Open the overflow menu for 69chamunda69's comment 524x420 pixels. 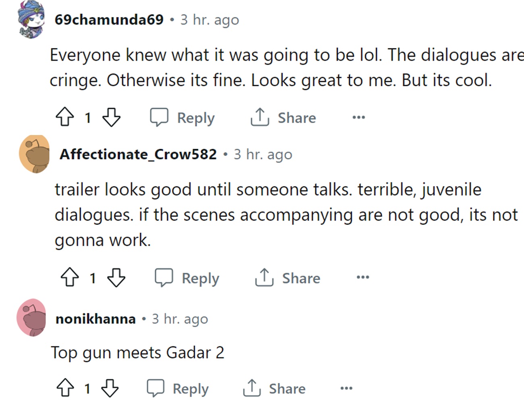(358, 118)
